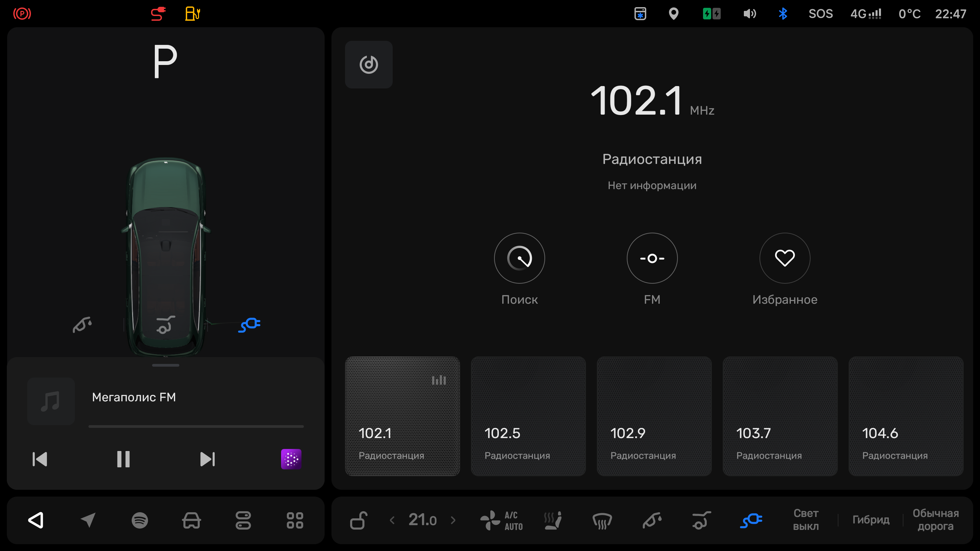This screenshot has height=551, width=980.
Task: Toggle Избранное heart for current station
Action: [x=784, y=258]
